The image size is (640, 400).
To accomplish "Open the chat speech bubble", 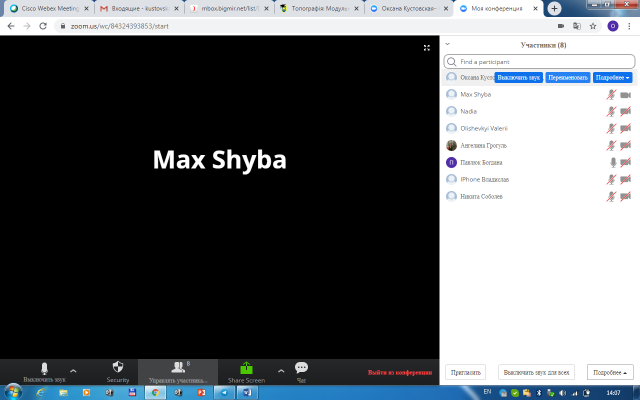I will [x=301, y=367].
